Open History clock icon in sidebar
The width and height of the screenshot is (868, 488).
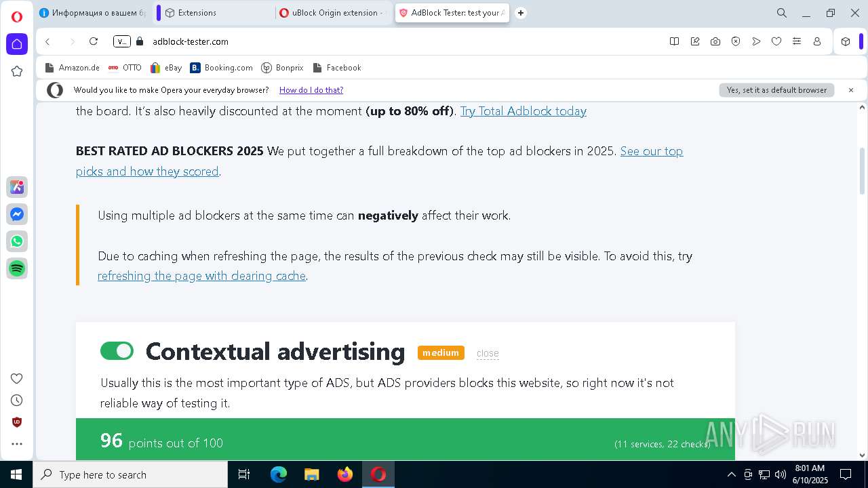point(17,400)
